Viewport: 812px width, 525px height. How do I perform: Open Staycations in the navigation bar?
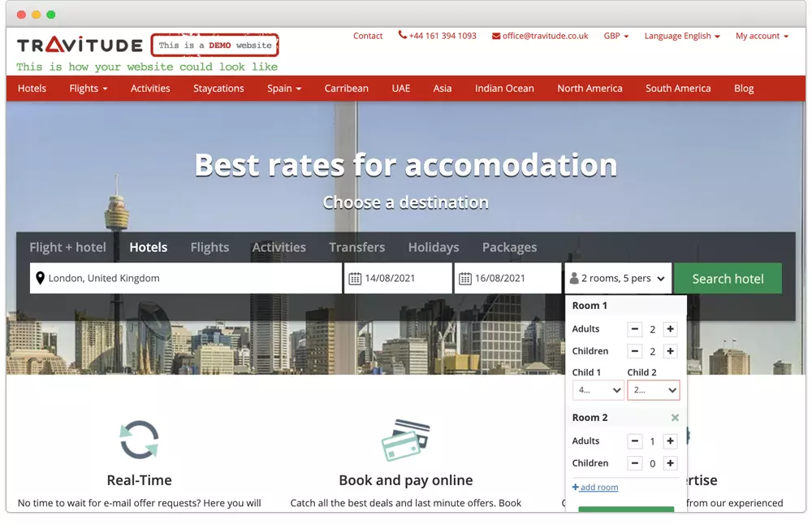(218, 89)
